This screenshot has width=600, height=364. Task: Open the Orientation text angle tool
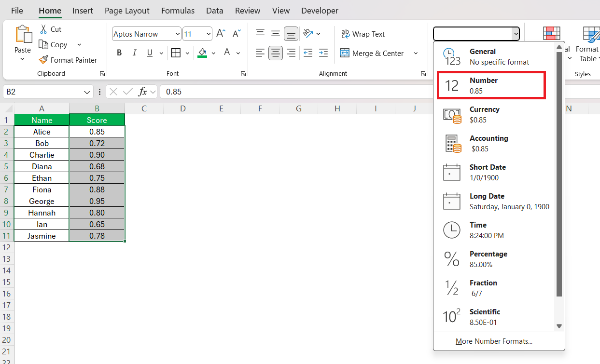pos(308,34)
